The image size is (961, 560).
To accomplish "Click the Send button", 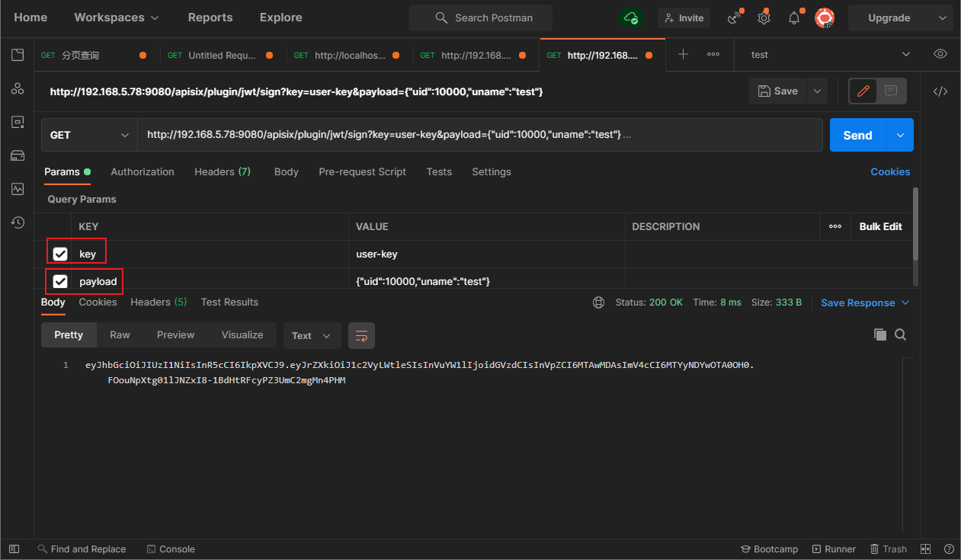I will [858, 135].
